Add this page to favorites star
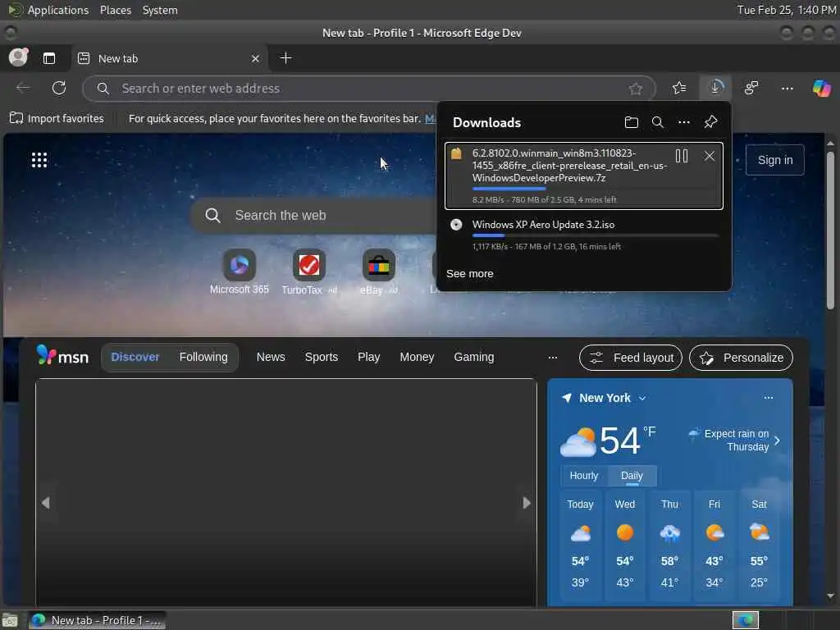 [x=636, y=89]
